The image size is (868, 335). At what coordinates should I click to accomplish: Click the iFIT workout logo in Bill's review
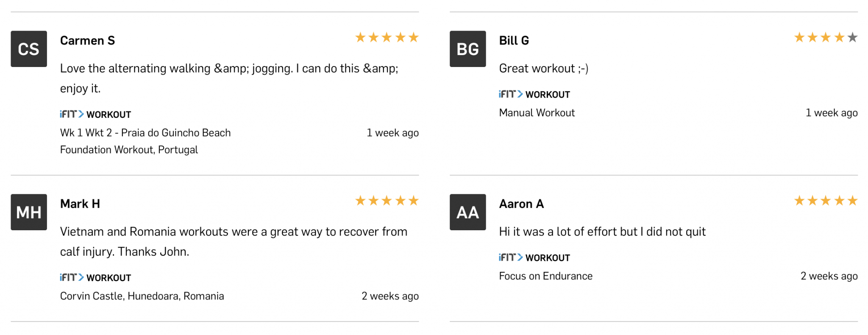pyautogui.click(x=534, y=95)
